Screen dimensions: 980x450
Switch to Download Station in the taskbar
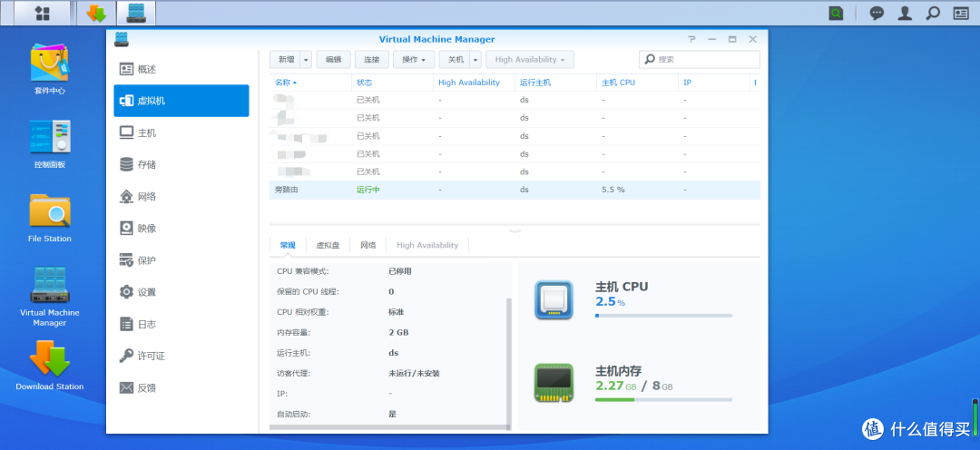96,13
